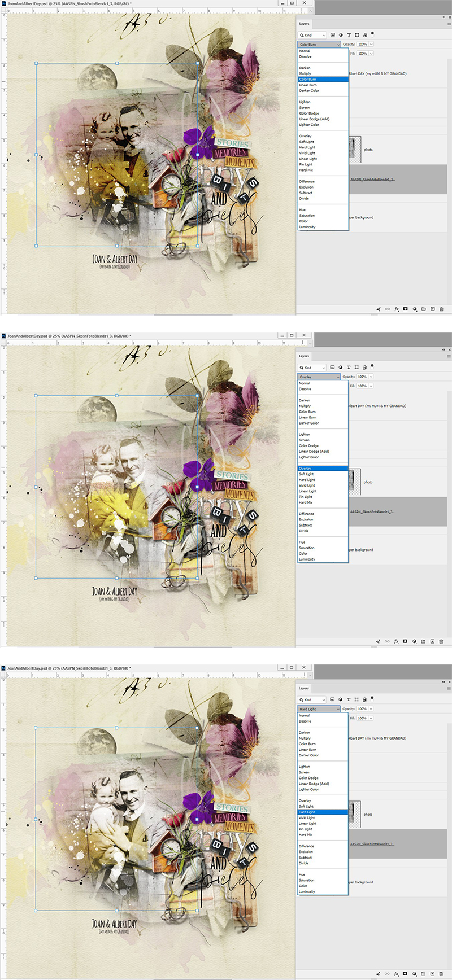Click pixel layer filter icon in Color Burn window
Image resolution: width=452 pixels, height=980 pixels.
click(333, 35)
